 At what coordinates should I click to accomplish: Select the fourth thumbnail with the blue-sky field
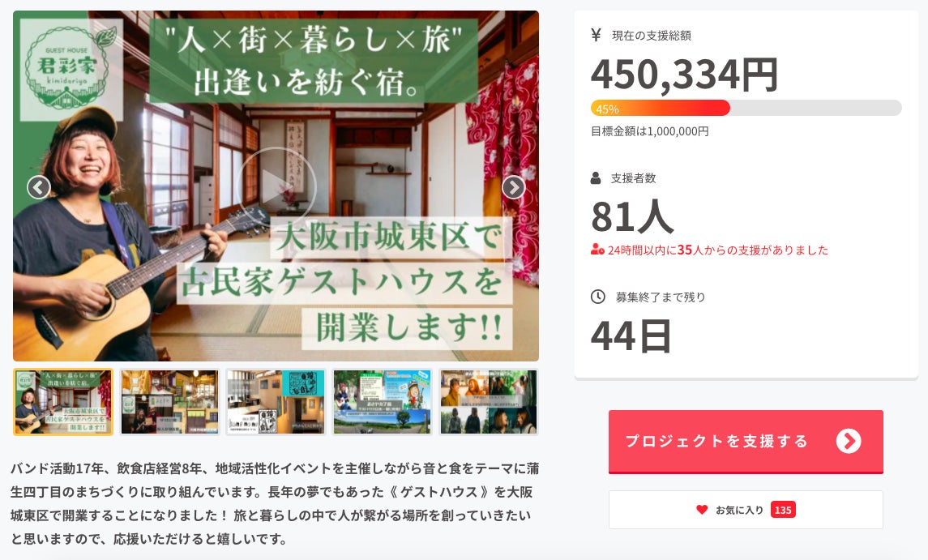click(382, 402)
